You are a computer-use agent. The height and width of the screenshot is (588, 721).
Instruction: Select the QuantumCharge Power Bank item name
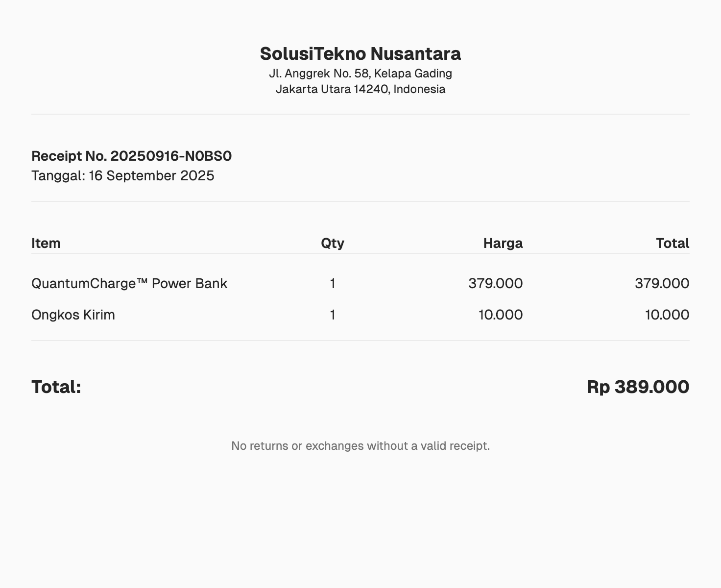(x=129, y=283)
